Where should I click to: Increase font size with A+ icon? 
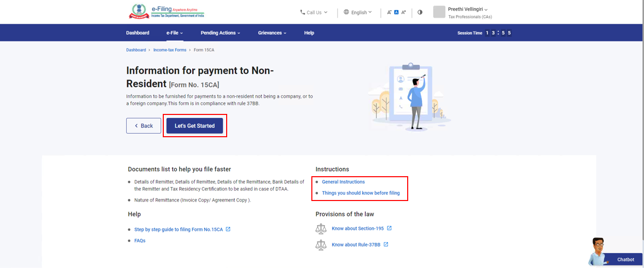(x=404, y=12)
